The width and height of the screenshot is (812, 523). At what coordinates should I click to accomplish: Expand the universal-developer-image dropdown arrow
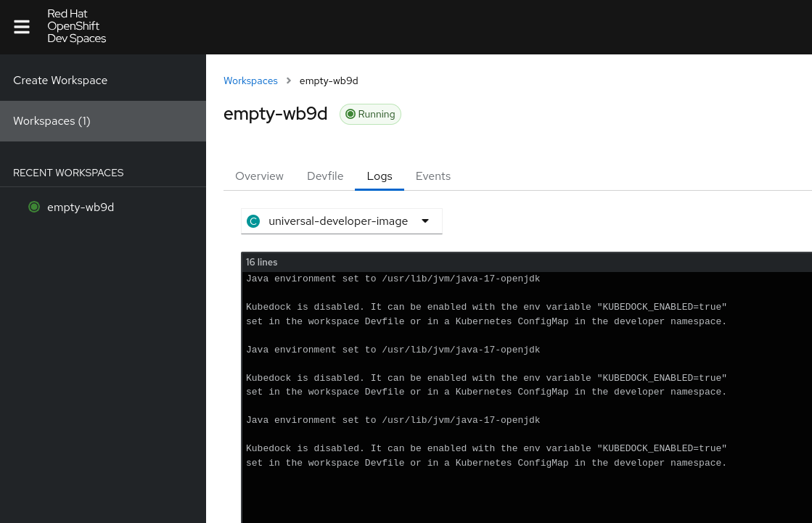click(425, 221)
